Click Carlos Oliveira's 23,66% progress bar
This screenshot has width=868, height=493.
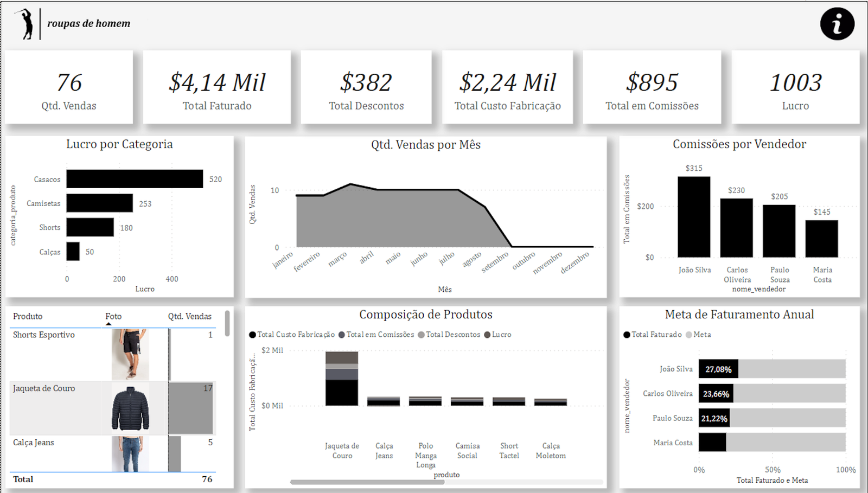point(716,394)
